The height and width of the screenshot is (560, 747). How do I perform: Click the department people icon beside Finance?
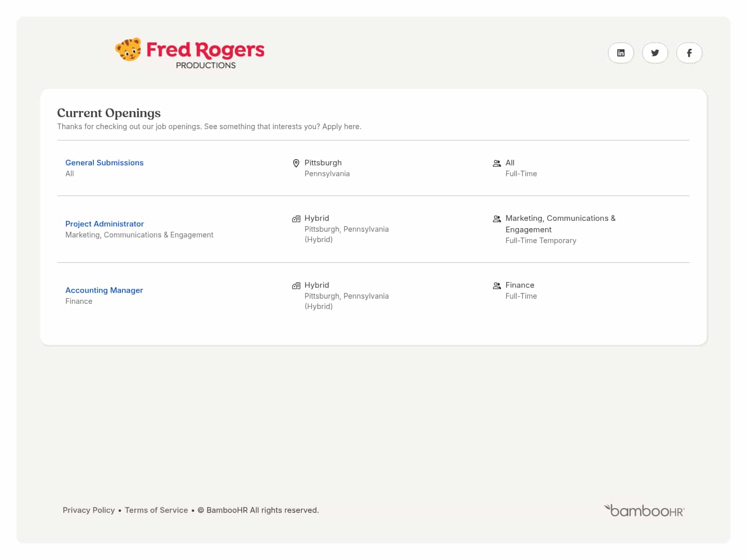[496, 286]
